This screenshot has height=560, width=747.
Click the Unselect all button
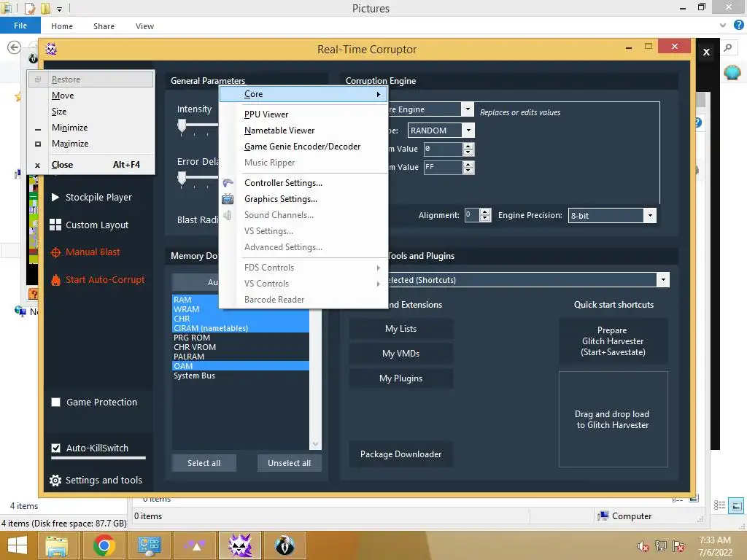pos(289,463)
